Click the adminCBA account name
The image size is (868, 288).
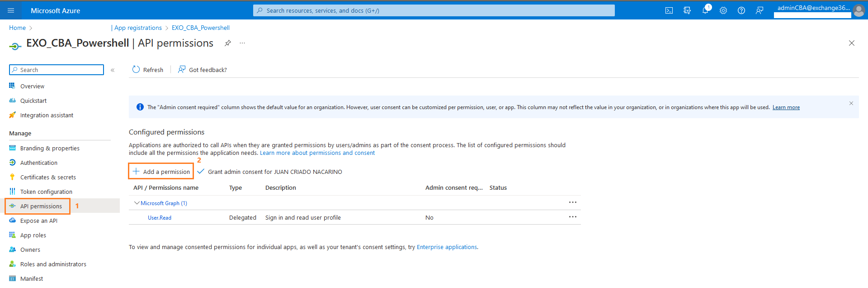tap(814, 8)
